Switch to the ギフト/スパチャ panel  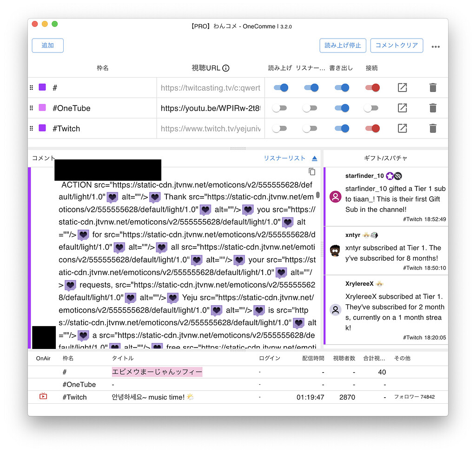(x=386, y=158)
